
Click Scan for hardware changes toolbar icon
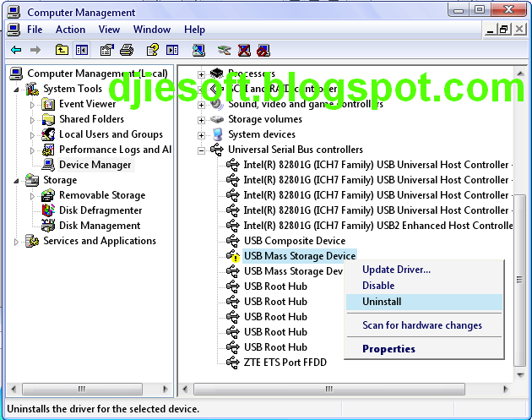(x=198, y=50)
